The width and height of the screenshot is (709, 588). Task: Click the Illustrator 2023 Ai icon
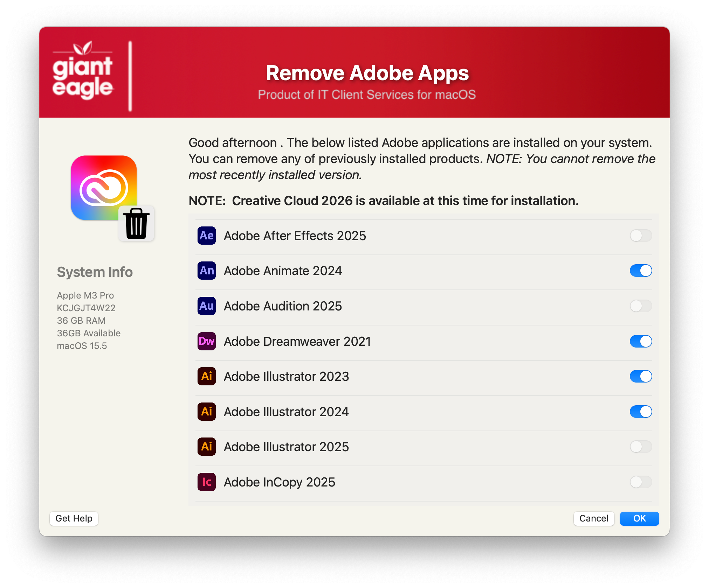pyautogui.click(x=206, y=376)
